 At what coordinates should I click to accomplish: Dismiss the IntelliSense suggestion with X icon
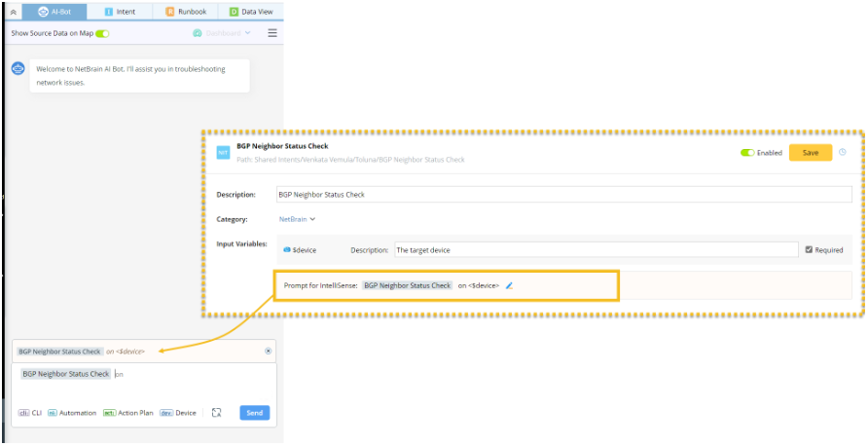268,352
